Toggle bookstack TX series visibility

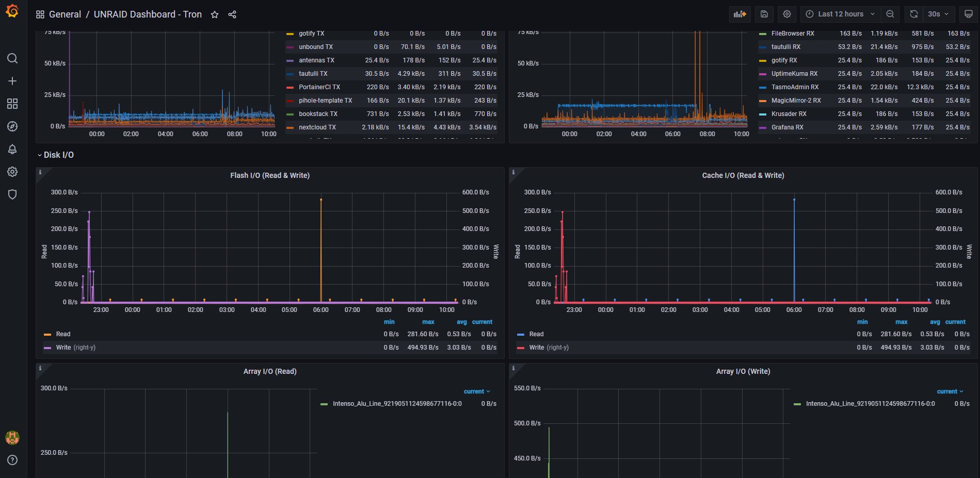[x=318, y=114]
